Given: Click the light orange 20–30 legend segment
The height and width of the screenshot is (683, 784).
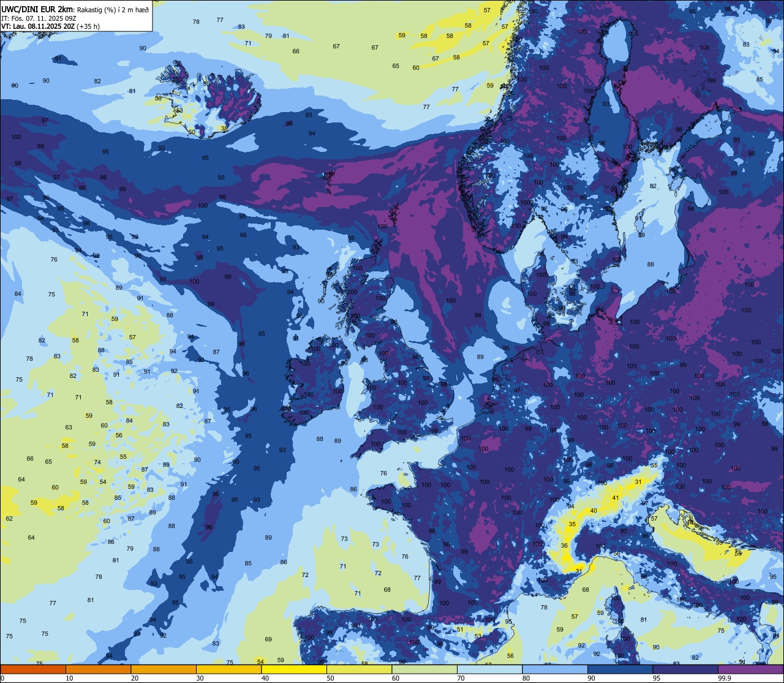Looking at the screenshot, I should click(164, 669).
